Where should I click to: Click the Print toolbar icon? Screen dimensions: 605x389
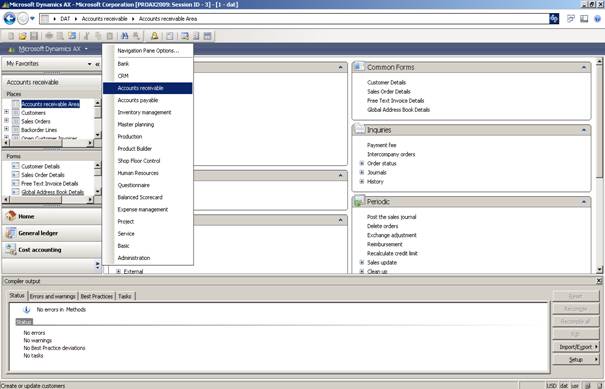click(x=49, y=36)
